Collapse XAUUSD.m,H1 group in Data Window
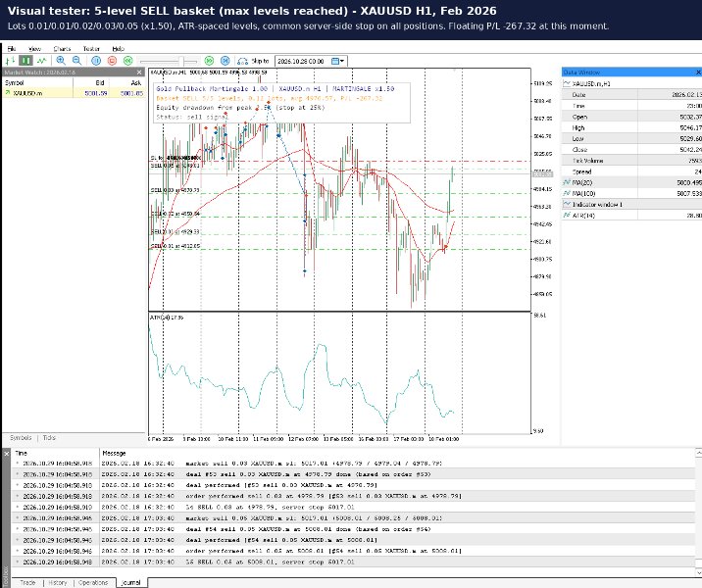The image size is (702, 588). point(568,83)
